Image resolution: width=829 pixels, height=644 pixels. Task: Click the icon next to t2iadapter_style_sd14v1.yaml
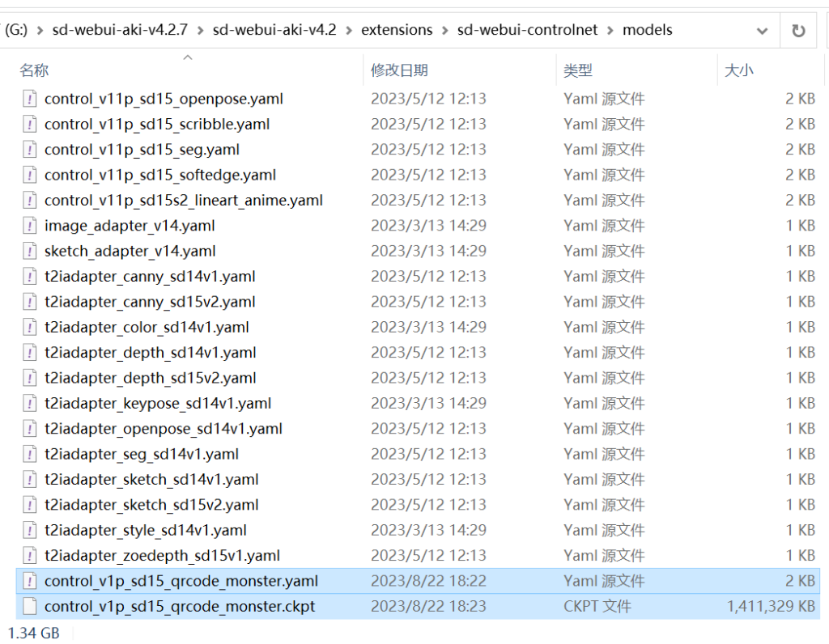click(30, 530)
